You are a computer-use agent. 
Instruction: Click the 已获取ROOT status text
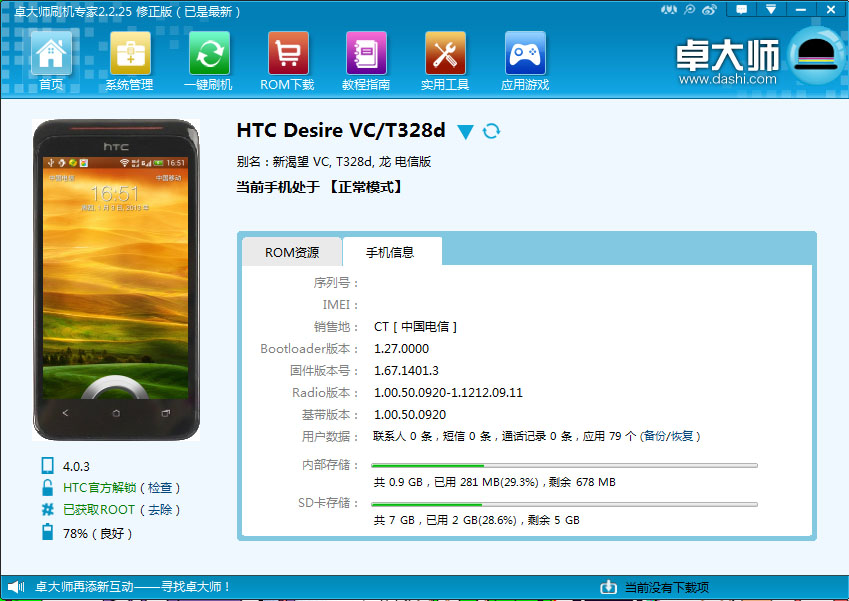pos(99,509)
